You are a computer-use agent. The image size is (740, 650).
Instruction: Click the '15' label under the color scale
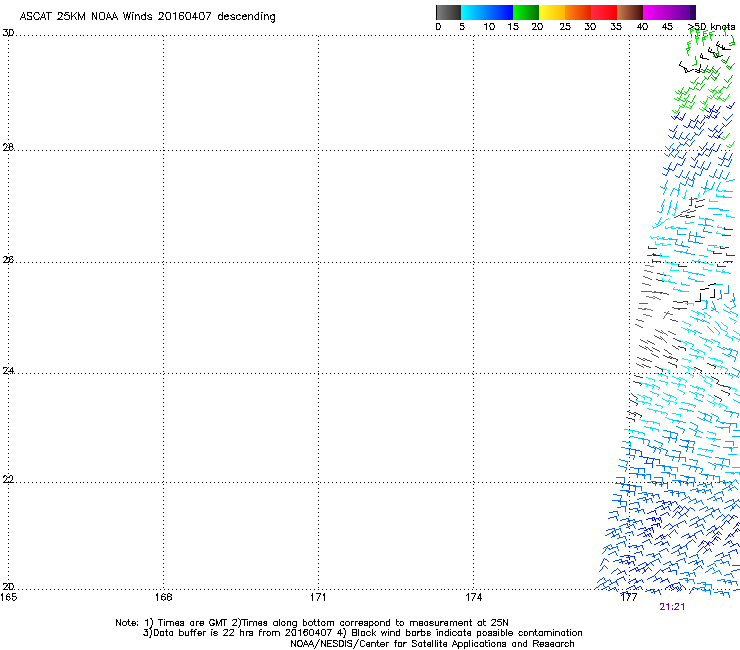point(513,27)
